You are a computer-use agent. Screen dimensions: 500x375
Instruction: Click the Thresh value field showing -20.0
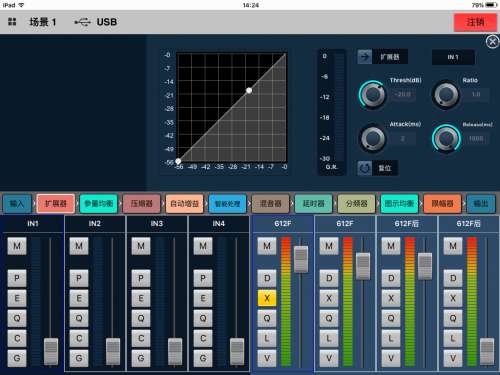(x=403, y=95)
